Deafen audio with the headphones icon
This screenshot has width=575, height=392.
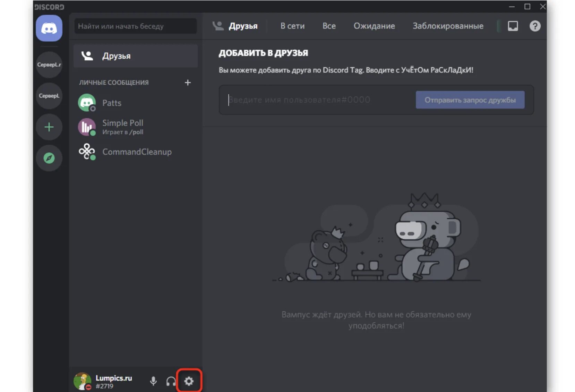171,381
